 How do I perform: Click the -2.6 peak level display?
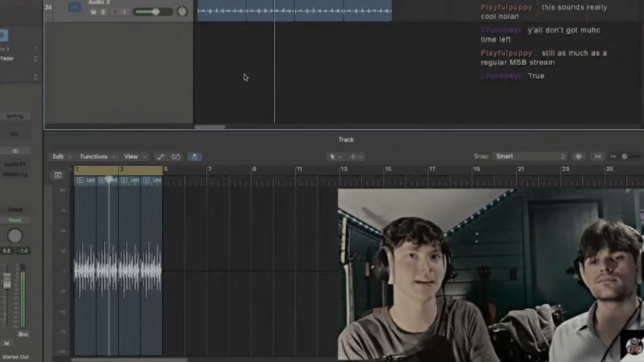[23, 251]
